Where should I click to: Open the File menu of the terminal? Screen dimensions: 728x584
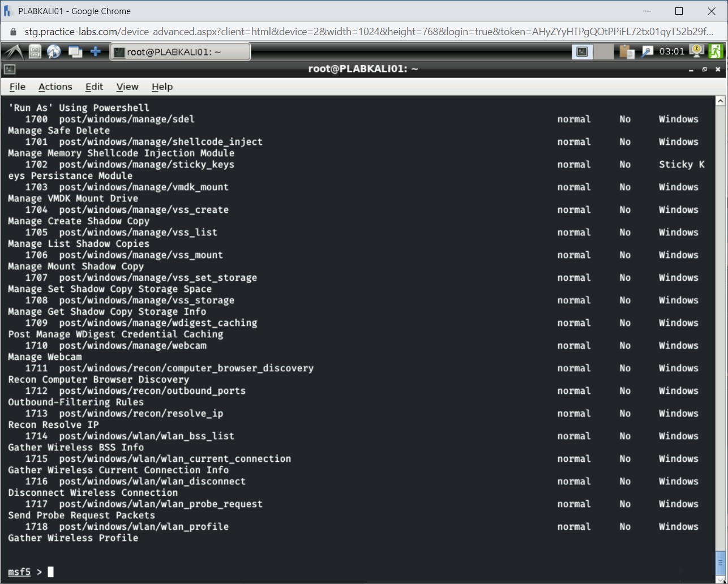point(17,87)
